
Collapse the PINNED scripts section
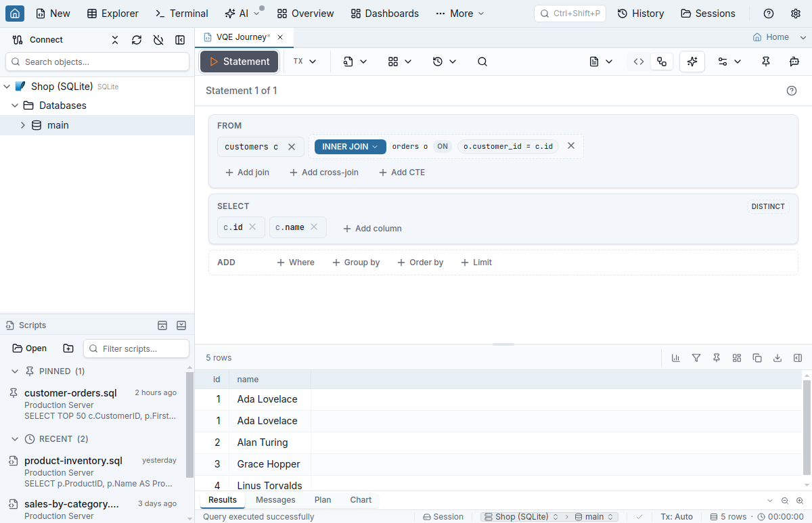15,371
